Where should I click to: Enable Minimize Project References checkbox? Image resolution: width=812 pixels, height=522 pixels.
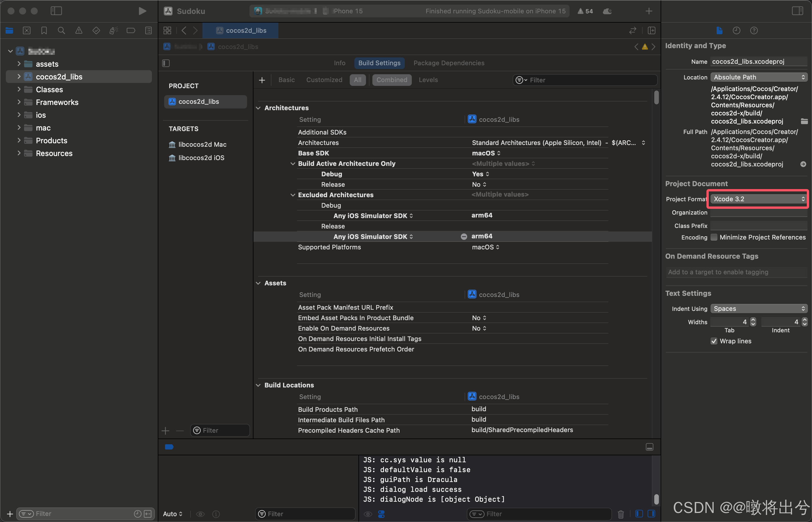714,237
